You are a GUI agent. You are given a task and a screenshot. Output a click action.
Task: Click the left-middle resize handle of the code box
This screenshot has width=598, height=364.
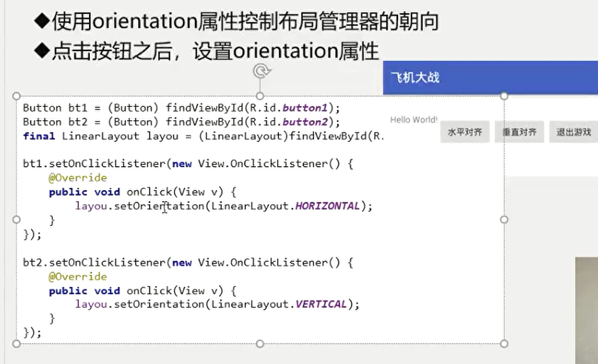coord(17,220)
